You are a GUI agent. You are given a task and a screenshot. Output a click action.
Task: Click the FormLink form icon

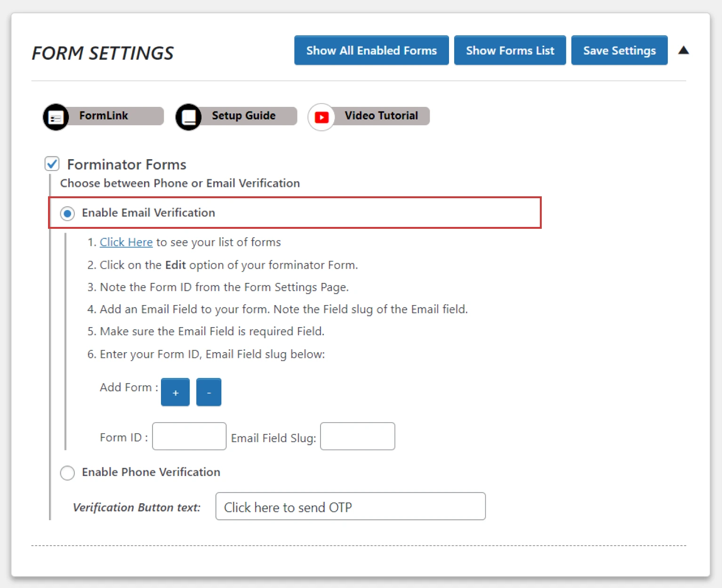[x=56, y=117]
